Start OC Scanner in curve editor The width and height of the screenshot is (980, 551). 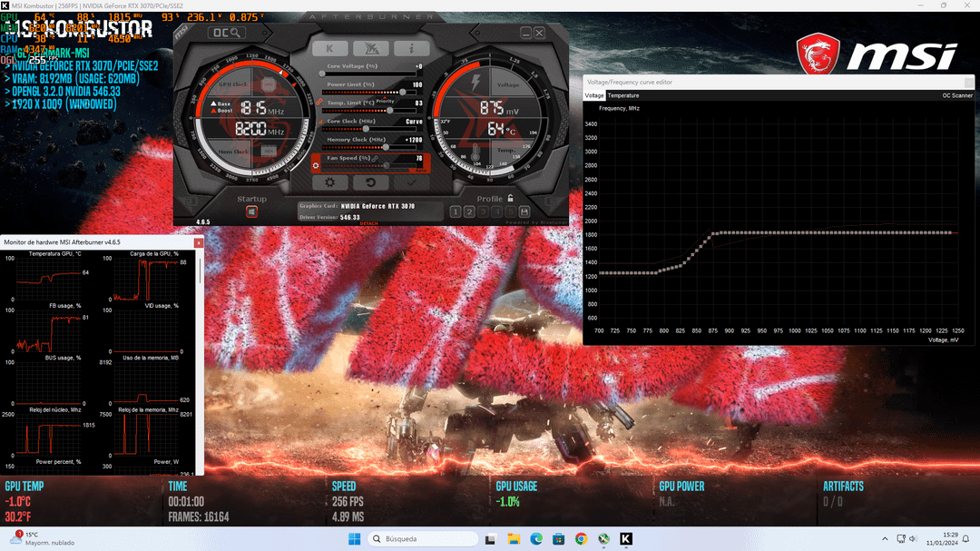957,95
